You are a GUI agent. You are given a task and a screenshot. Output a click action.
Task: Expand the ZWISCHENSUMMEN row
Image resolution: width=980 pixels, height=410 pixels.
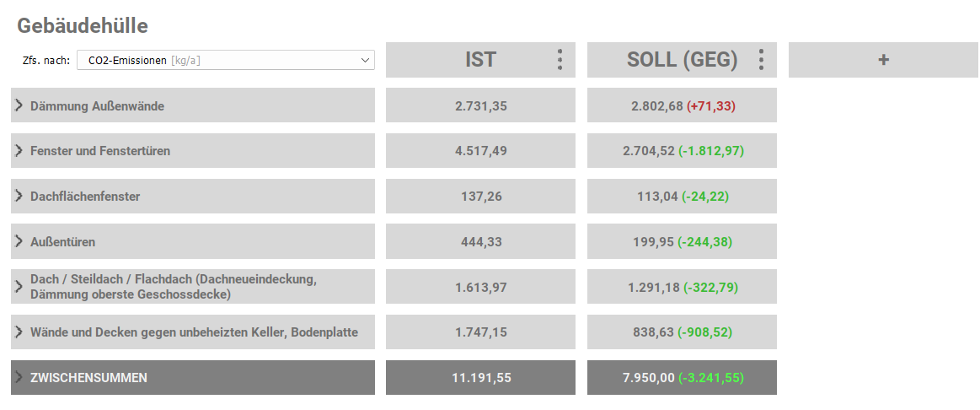click(19, 377)
